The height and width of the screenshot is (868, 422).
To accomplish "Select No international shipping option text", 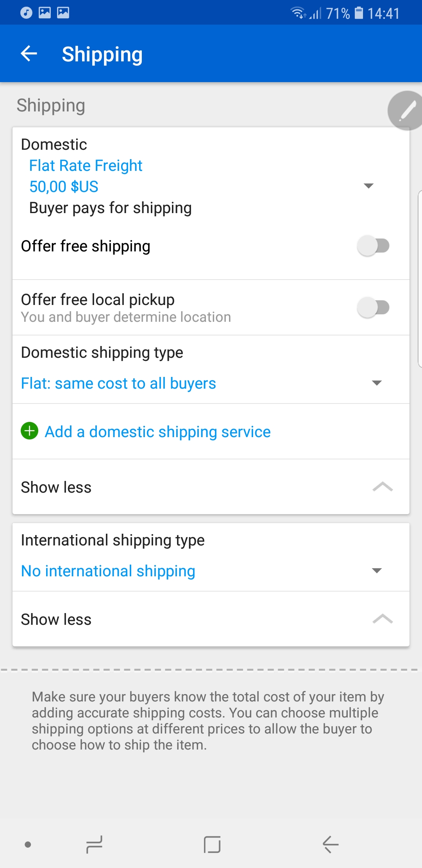I will (x=108, y=571).
